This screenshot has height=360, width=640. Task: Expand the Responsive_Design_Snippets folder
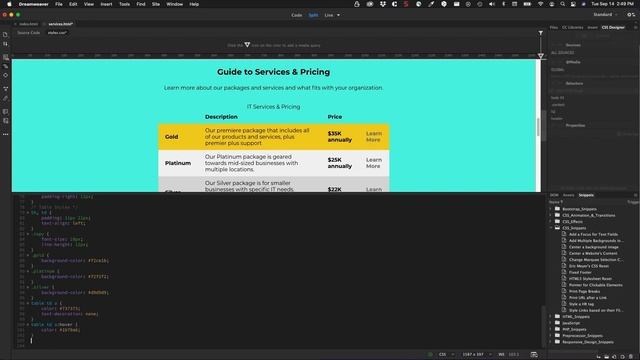[551, 342]
